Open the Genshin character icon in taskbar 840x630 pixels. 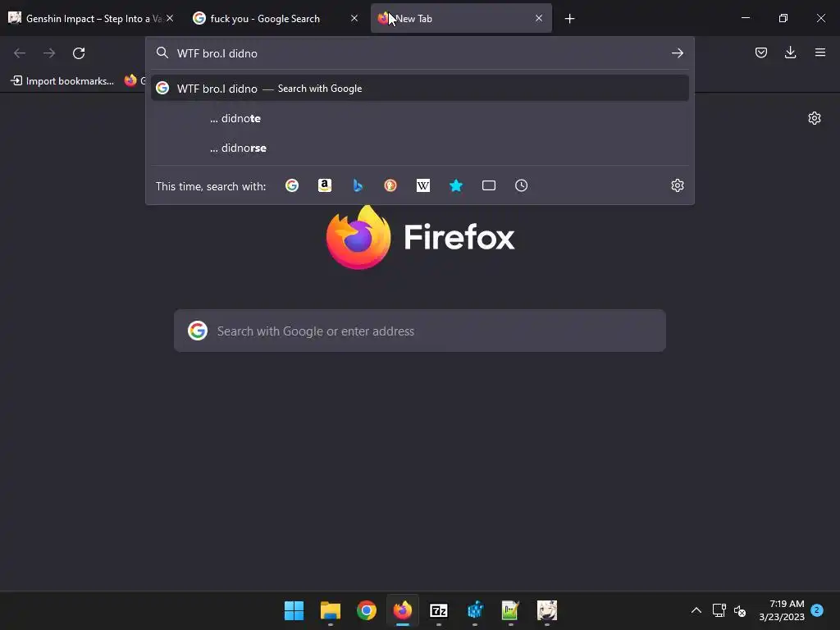coord(547,610)
